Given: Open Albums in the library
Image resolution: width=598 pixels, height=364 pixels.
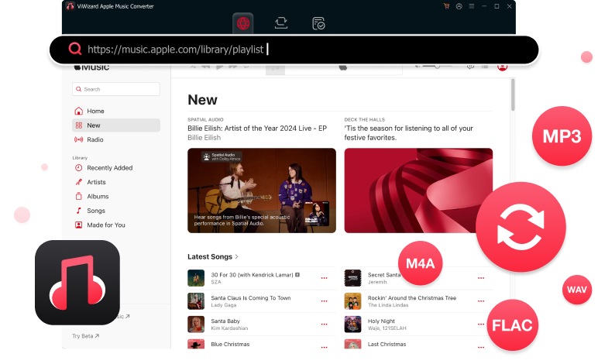Looking at the screenshot, I should [116, 196].
